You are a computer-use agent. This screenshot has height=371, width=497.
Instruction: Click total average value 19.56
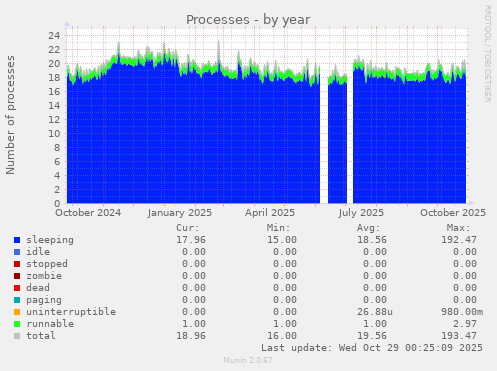point(372,336)
